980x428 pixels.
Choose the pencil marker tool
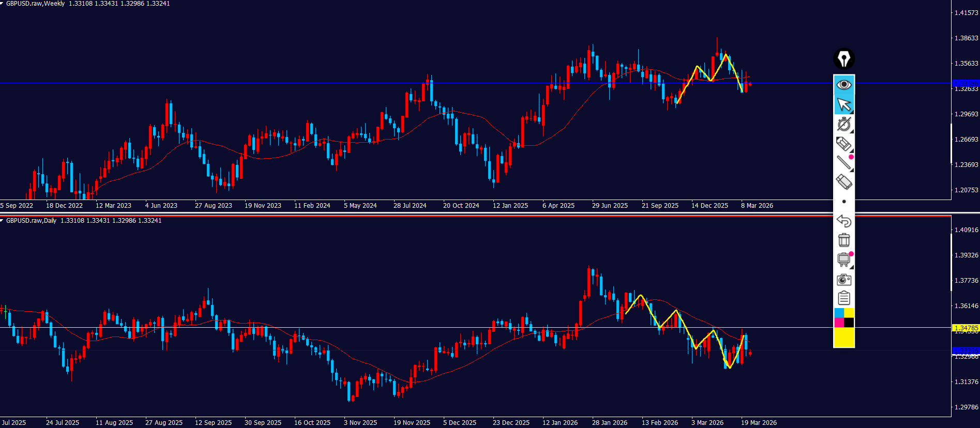843,144
